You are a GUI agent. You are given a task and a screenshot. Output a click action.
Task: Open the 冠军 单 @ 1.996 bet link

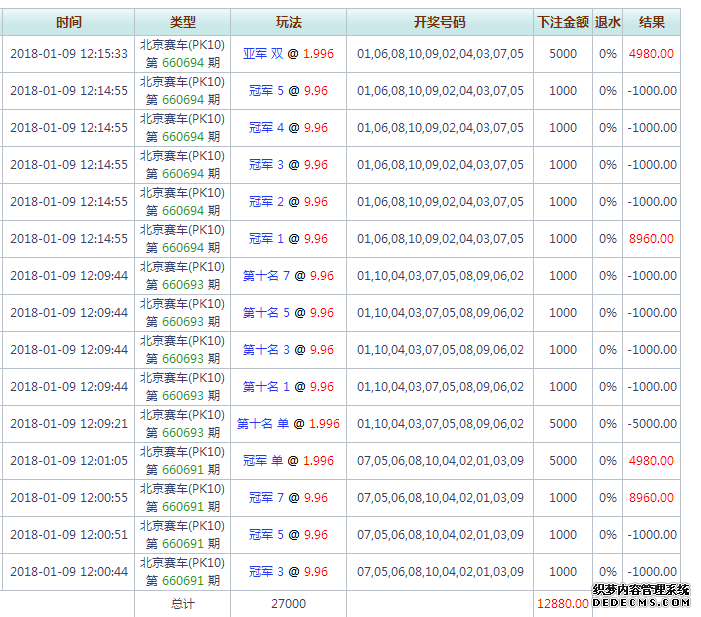[288, 461]
